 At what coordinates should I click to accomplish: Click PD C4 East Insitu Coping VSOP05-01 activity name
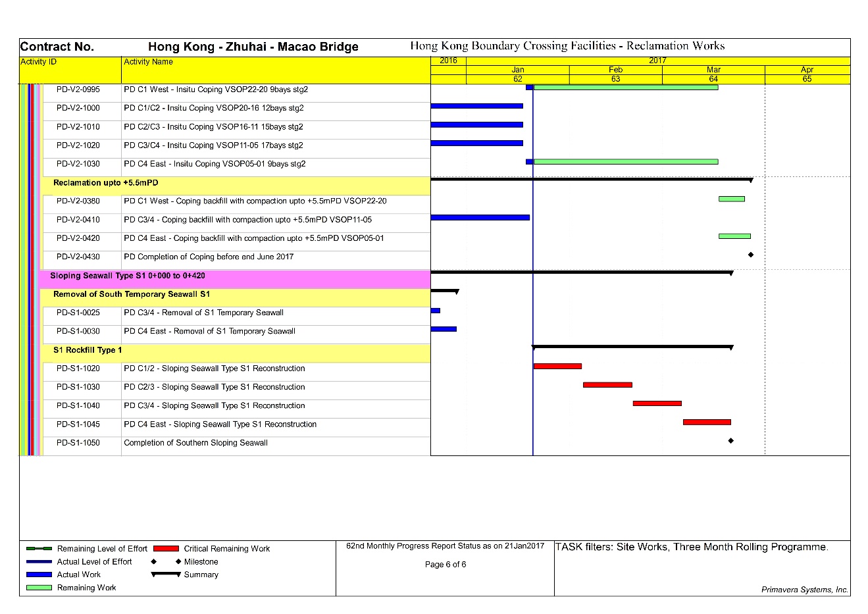pos(215,164)
